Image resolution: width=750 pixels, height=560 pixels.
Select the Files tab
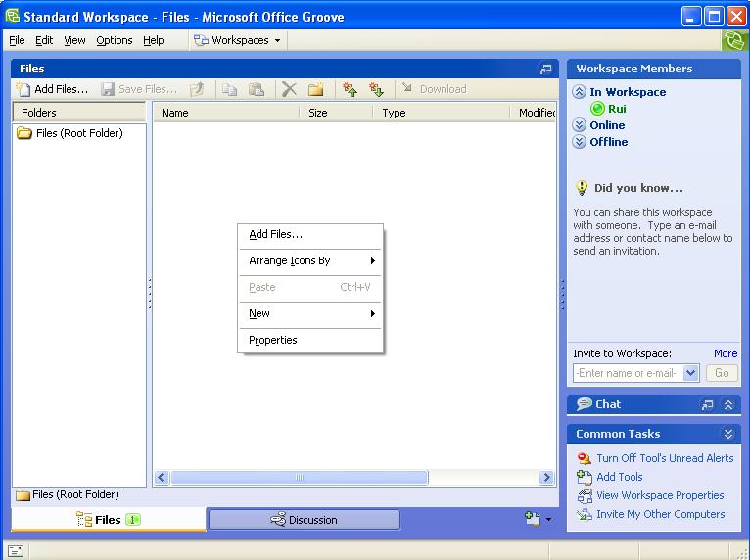(x=109, y=519)
